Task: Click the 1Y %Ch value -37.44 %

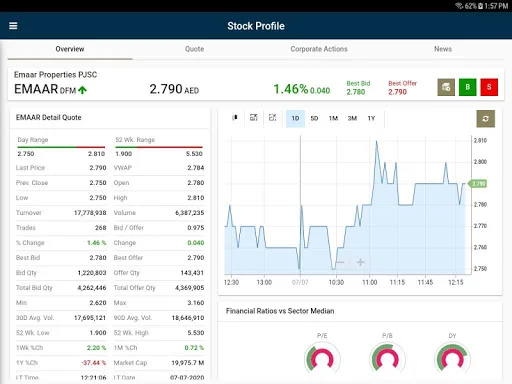Action: point(94,363)
